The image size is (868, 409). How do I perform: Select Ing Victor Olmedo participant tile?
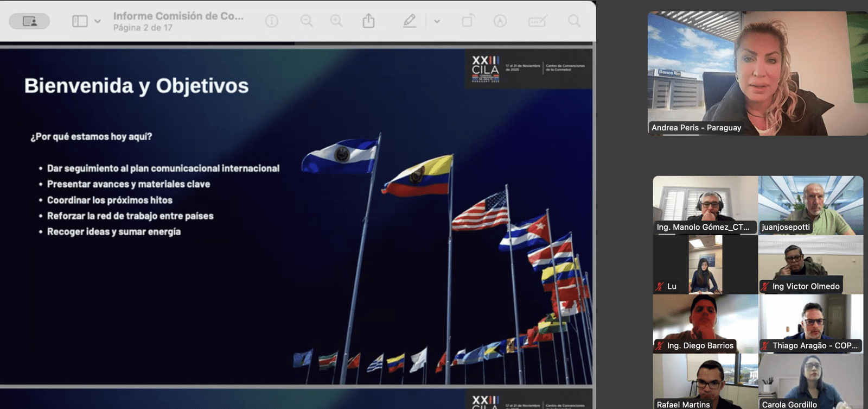coord(810,265)
